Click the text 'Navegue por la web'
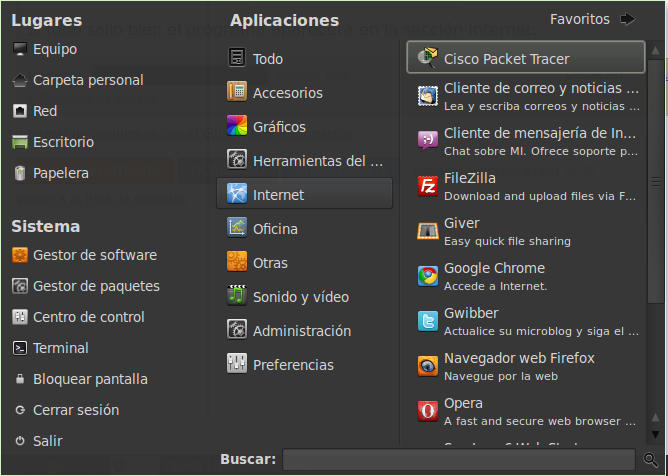This screenshot has height=476, width=668. tap(501, 376)
